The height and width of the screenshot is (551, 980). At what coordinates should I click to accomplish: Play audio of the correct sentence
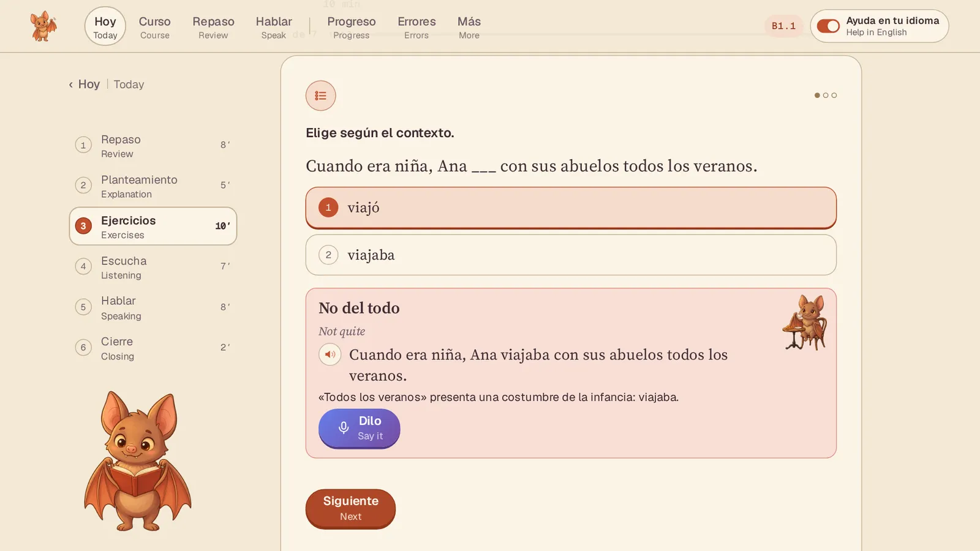tap(330, 354)
